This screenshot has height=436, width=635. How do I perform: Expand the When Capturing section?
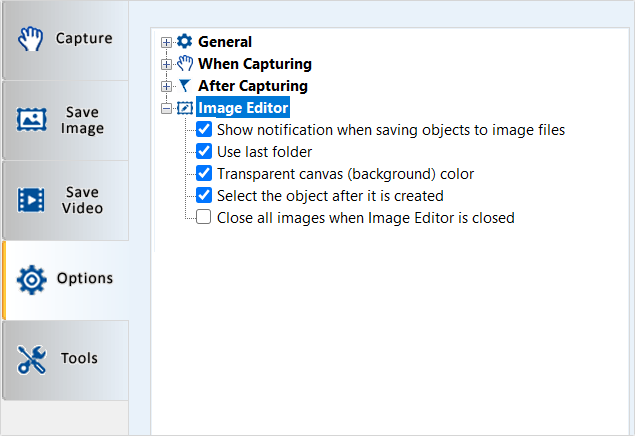(167, 64)
